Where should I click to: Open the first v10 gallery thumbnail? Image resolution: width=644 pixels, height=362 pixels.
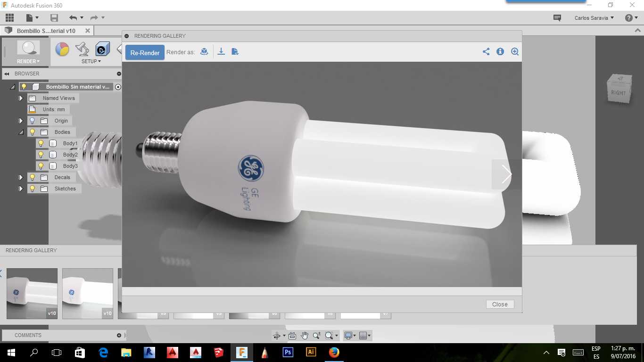32,294
